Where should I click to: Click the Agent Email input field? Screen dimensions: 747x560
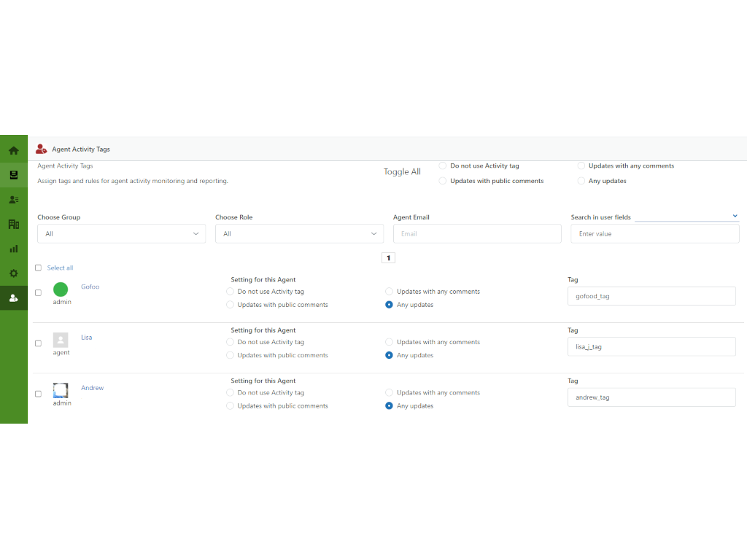point(477,234)
